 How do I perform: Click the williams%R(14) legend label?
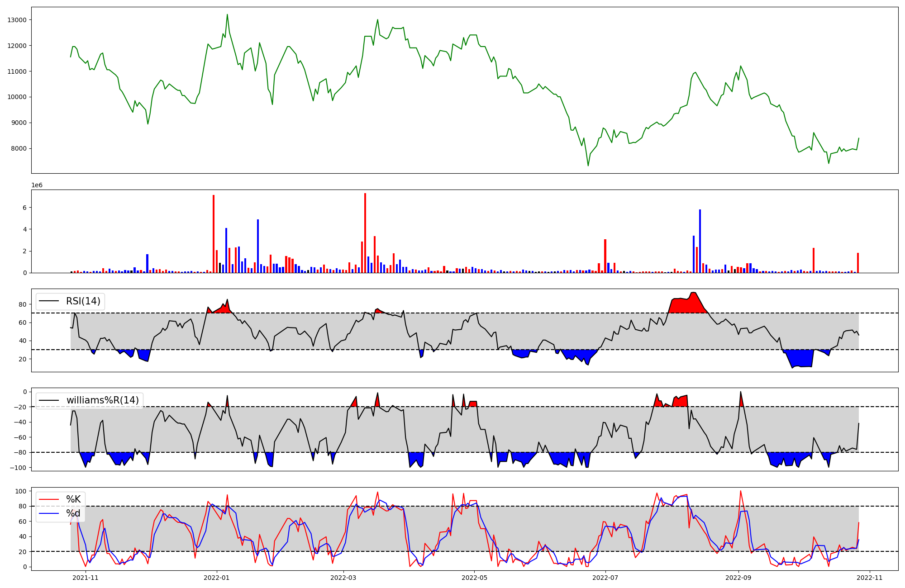[x=102, y=400]
